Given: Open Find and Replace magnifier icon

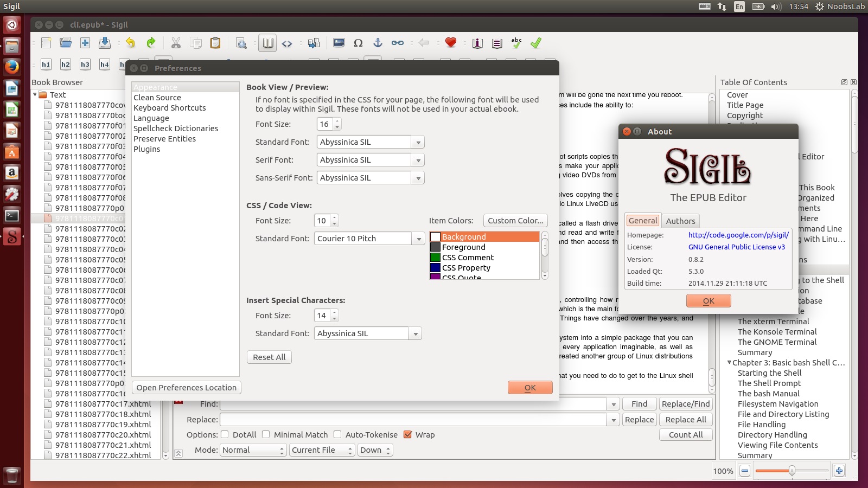Looking at the screenshot, I should 241,43.
